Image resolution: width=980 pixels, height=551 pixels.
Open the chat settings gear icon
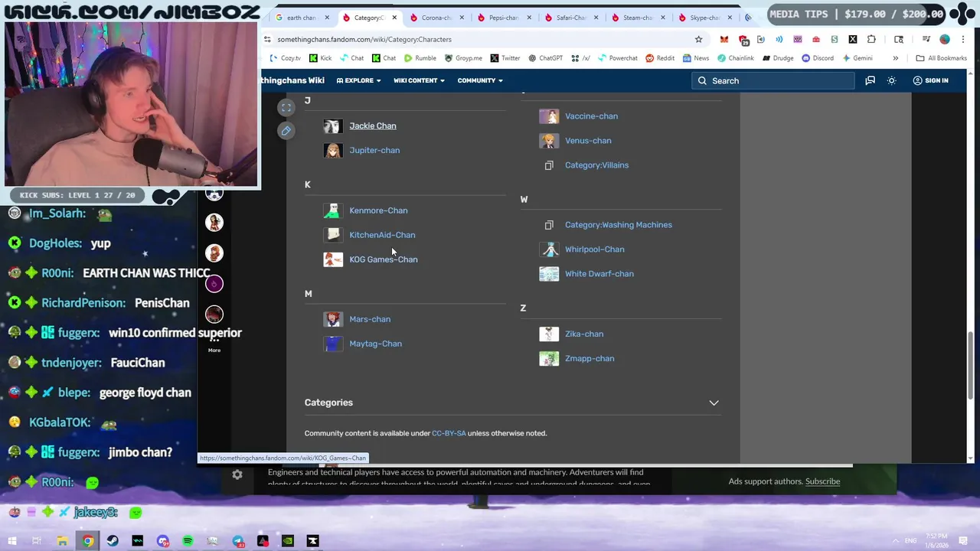pyautogui.click(x=237, y=475)
